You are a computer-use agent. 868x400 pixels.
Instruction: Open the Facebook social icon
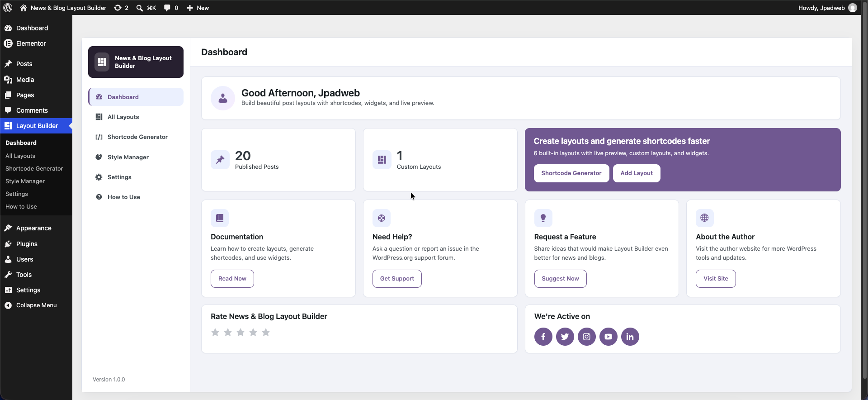[x=543, y=337]
